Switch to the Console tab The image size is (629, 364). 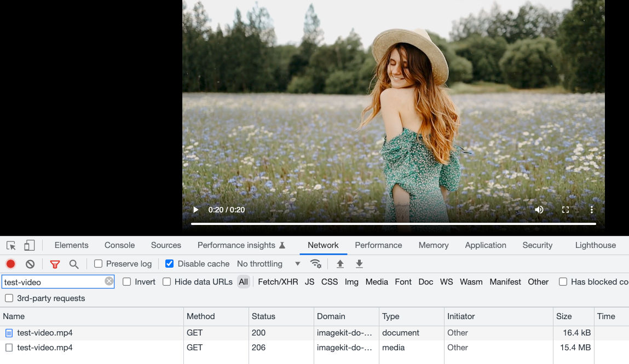click(x=119, y=245)
